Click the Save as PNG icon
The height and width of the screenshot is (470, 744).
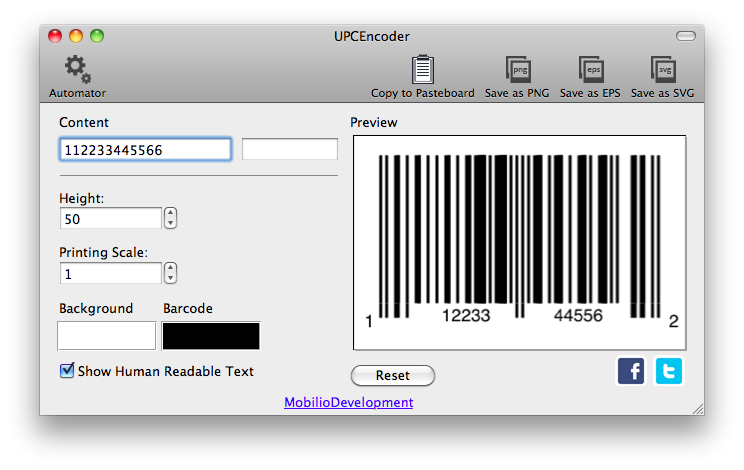pos(518,69)
